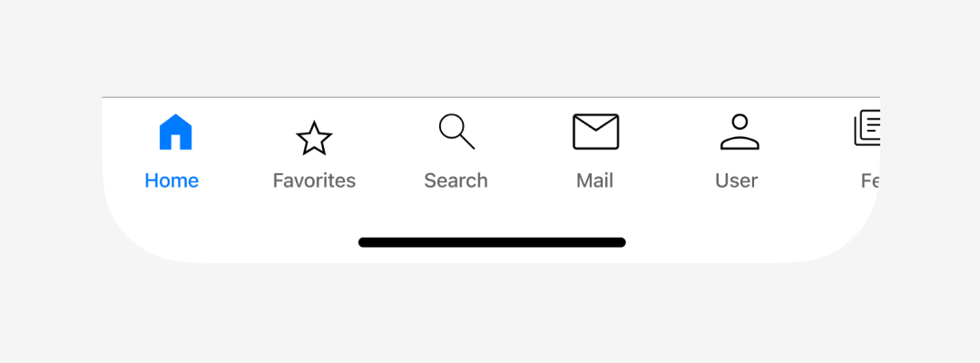Tap the black home indicator bar
Screen dimensions: 980x363
492,242
